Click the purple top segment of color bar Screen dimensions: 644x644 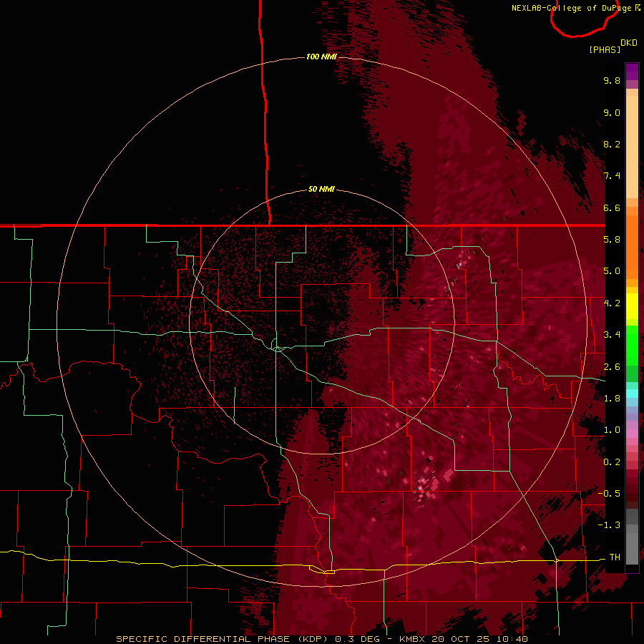point(632,72)
